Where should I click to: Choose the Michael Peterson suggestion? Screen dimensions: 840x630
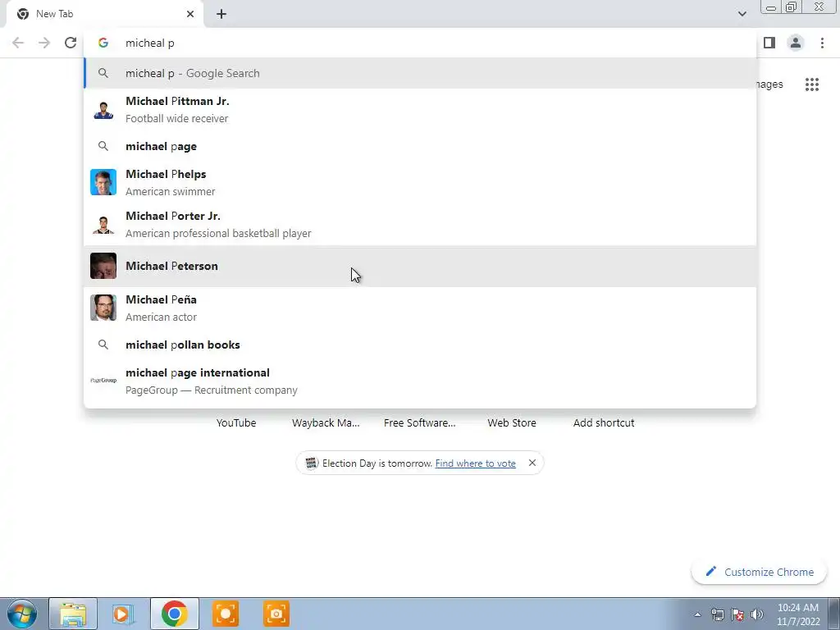(x=420, y=267)
